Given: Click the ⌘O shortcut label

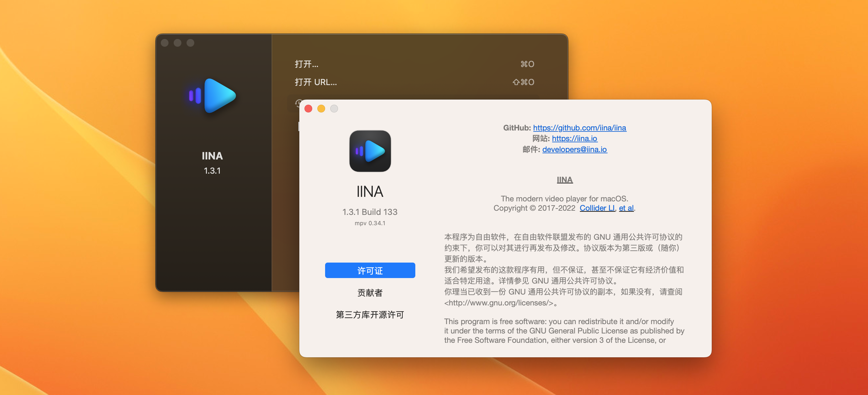Looking at the screenshot, I should (x=527, y=64).
